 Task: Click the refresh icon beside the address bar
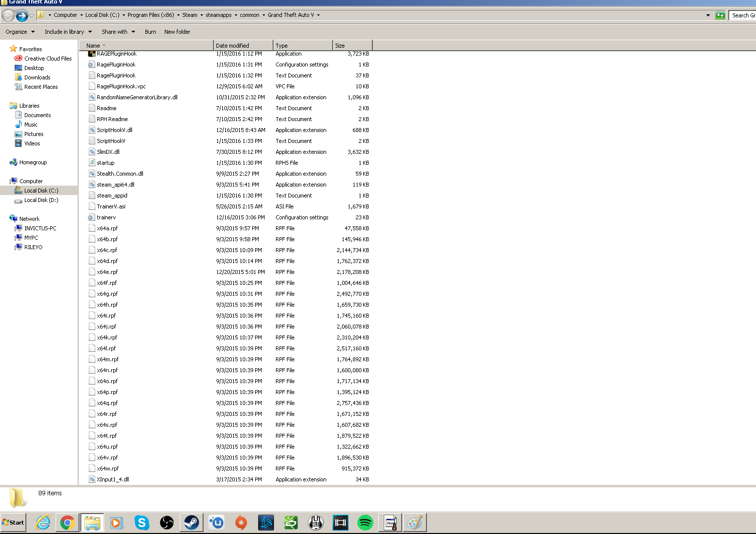720,15
